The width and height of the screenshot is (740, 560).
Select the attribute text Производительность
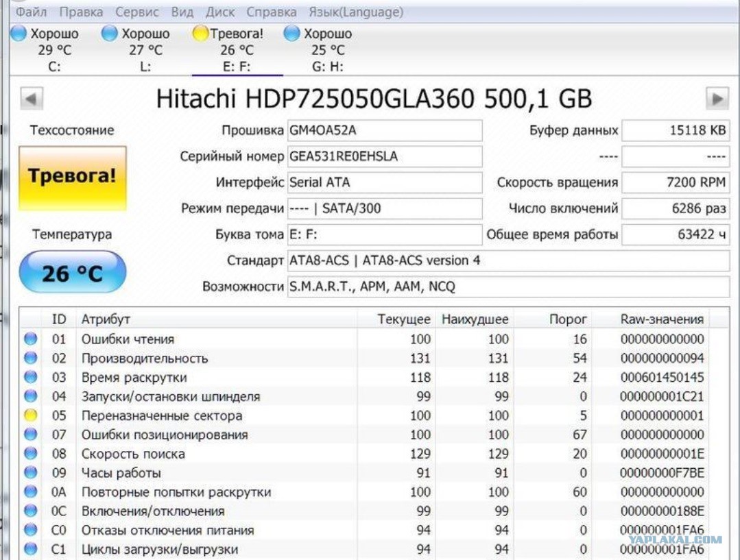click(x=145, y=358)
